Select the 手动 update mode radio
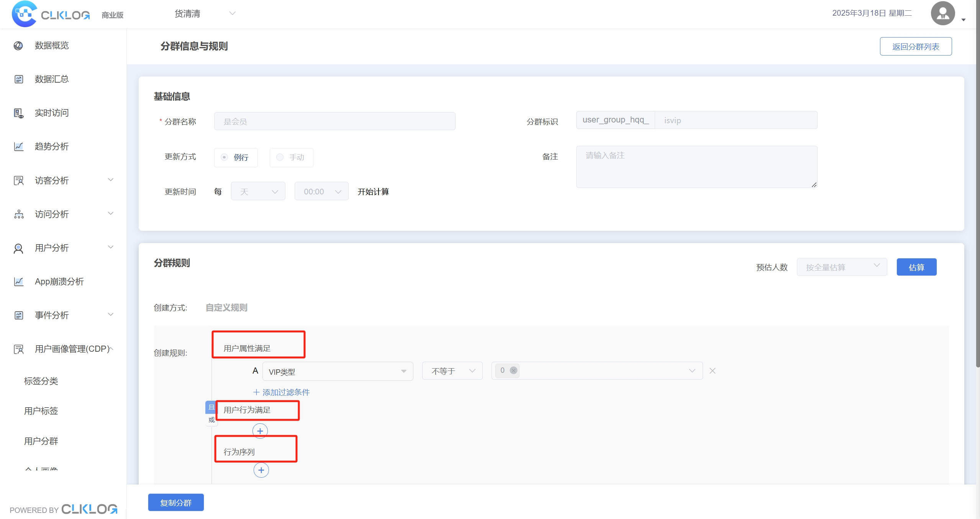 click(280, 157)
